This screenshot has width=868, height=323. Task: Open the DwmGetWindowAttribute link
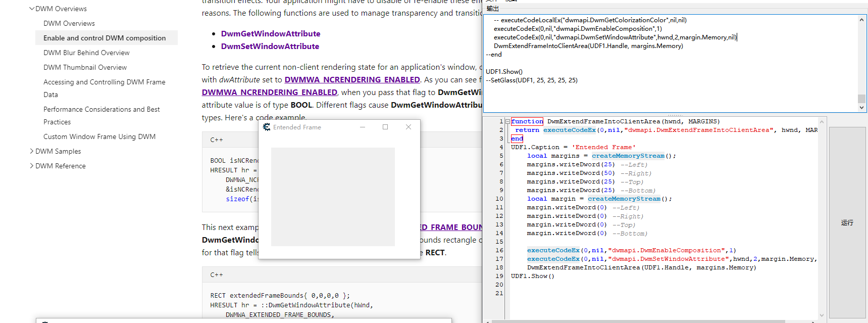click(271, 34)
